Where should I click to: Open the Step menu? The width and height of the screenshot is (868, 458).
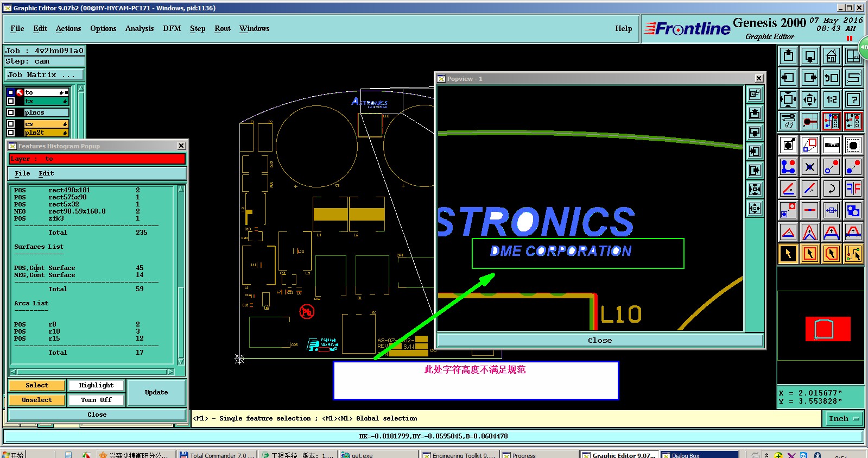pyautogui.click(x=198, y=28)
